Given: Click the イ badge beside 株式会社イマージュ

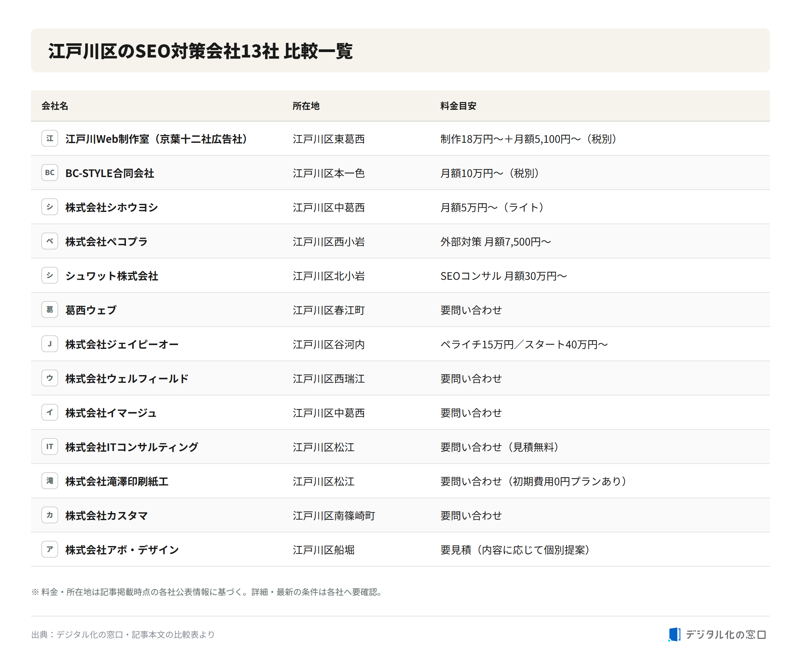Looking at the screenshot, I should 50,413.
